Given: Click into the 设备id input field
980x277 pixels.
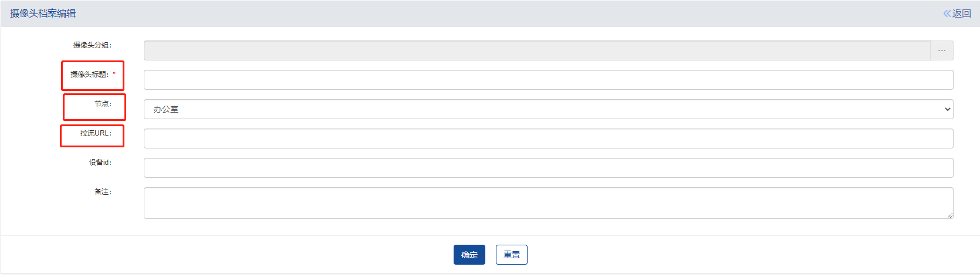Looking at the screenshot, I should tap(548, 168).
